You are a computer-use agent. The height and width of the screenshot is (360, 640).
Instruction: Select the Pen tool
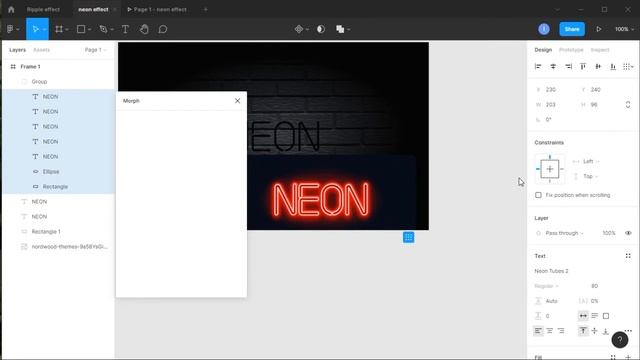point(103,29)
